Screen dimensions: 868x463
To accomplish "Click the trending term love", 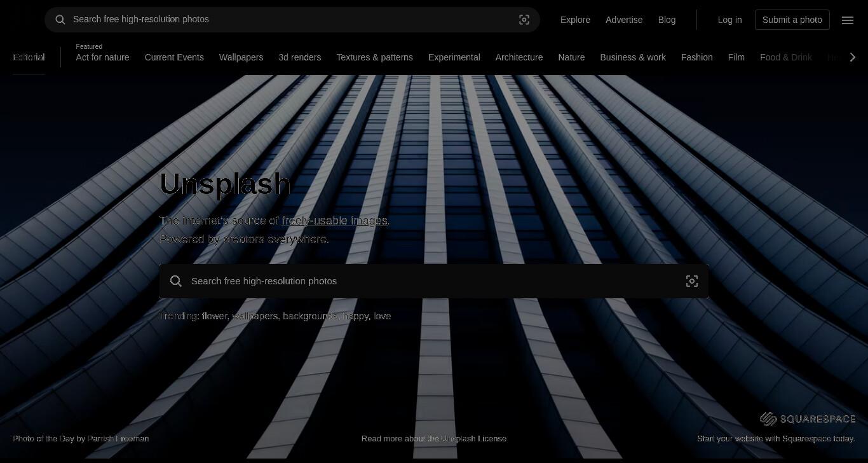I will click(382, 316).
